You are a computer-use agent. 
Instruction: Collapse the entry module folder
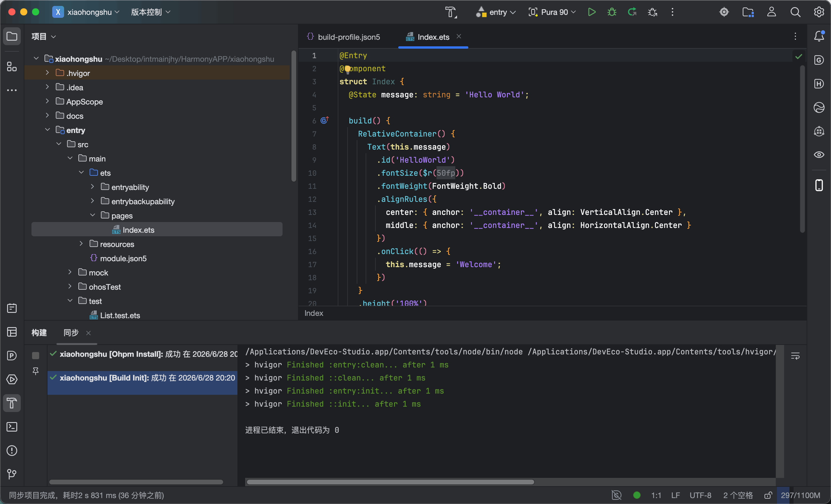pyautogui.click(x=47, y=129)
